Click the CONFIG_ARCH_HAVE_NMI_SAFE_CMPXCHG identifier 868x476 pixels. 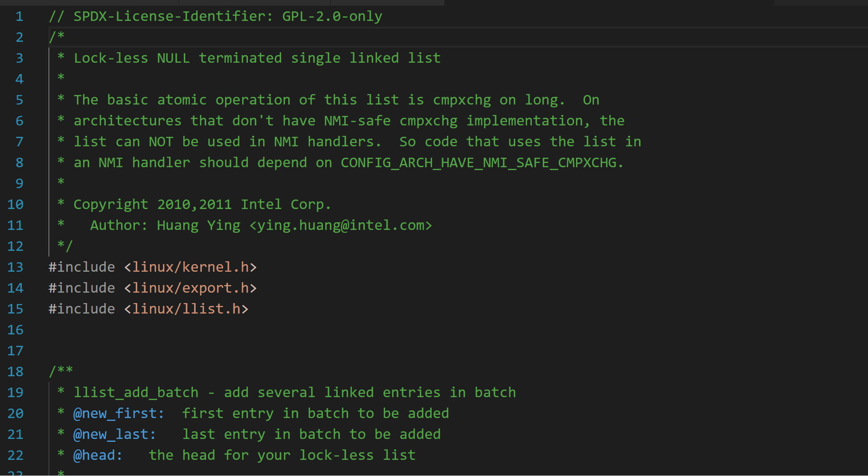point(479,162)
